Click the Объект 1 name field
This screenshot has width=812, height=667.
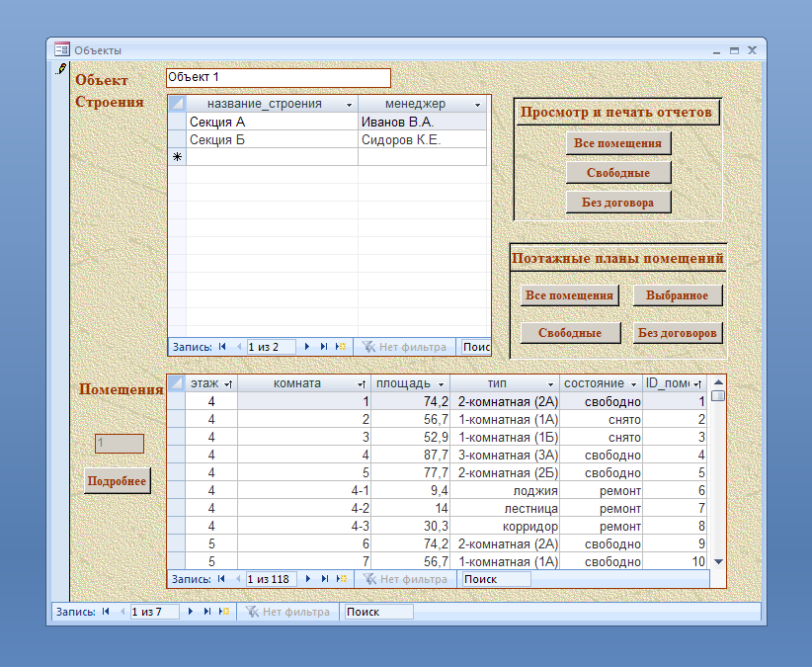coord(278,77)
